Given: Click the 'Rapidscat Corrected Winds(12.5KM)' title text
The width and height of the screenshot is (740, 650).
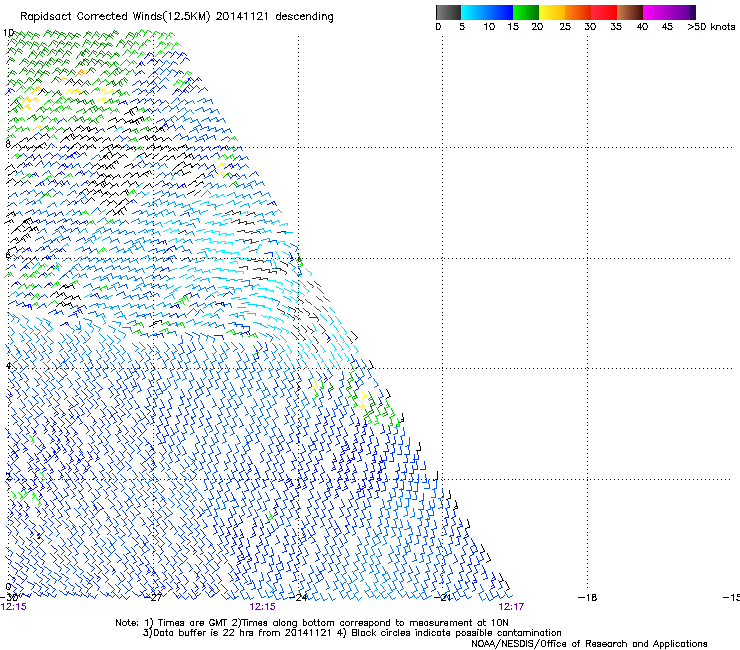Looking at the screenshot, I should 115,17.
